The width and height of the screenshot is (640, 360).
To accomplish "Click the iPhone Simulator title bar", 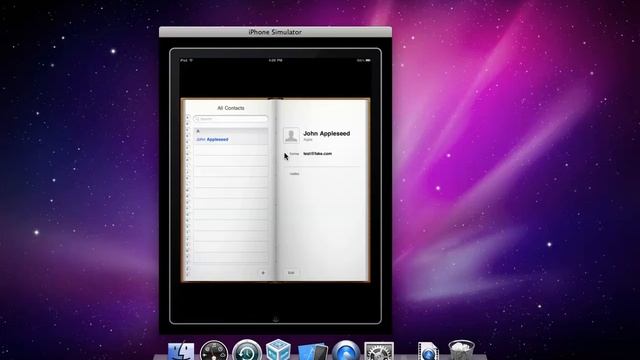I will [276, 32].
